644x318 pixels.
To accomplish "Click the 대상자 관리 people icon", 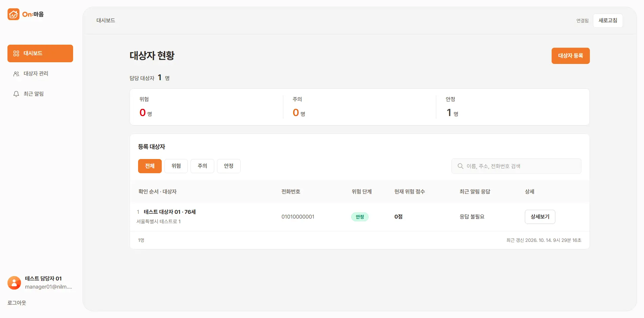I will coord(16,74).
